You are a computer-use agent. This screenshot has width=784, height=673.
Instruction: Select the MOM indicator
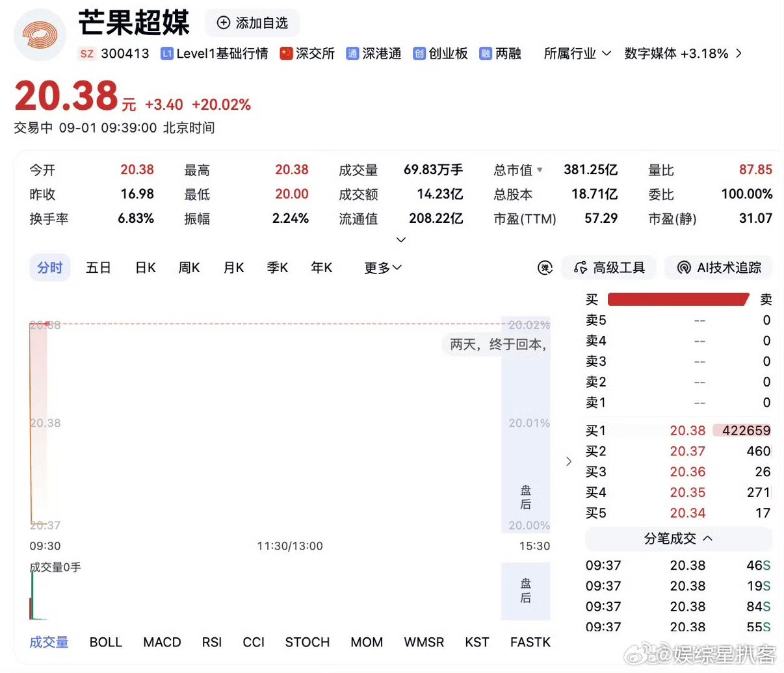[x=367, y=642]
